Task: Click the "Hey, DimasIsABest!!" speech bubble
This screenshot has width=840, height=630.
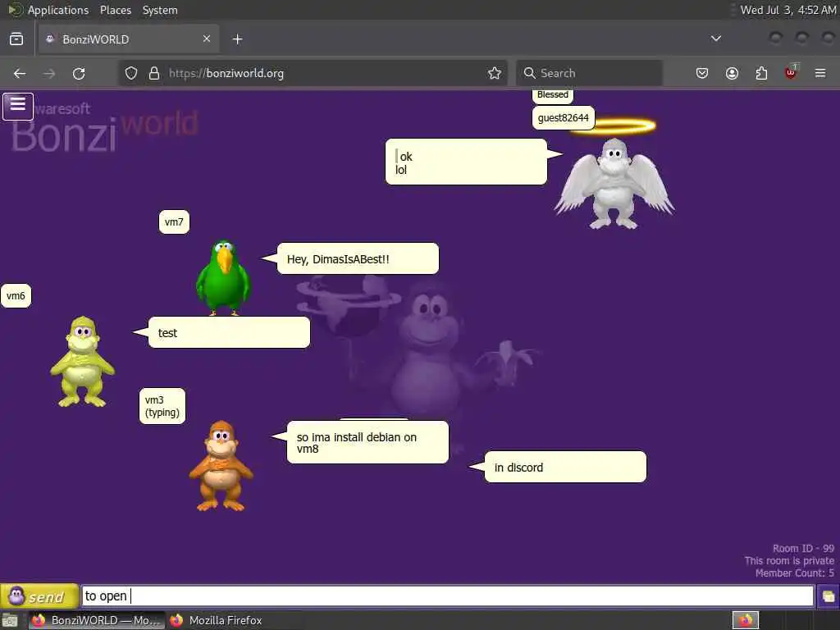Action: tap(358, 258)
